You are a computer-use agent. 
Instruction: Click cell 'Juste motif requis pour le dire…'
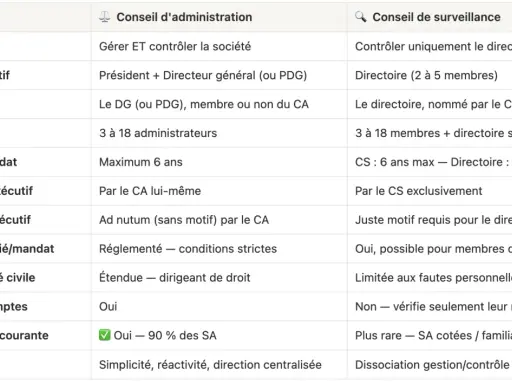(430, 220)
